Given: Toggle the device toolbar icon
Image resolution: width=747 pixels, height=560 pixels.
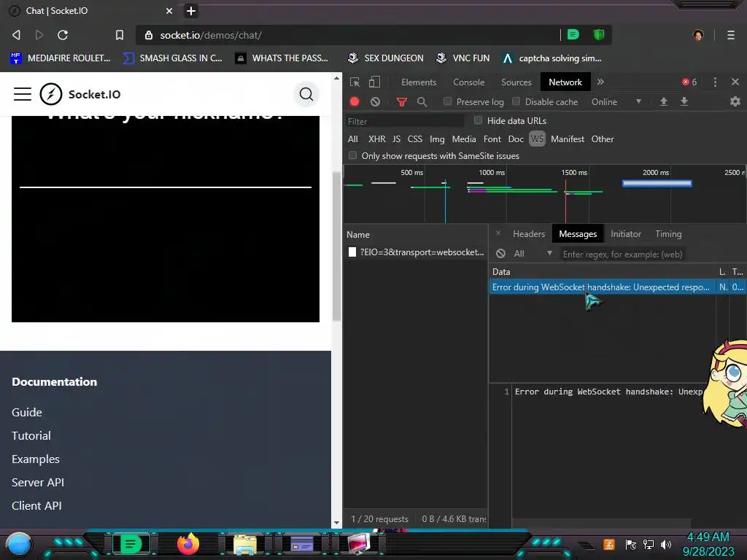Looking at the screenshot, I should click(374, 82).
